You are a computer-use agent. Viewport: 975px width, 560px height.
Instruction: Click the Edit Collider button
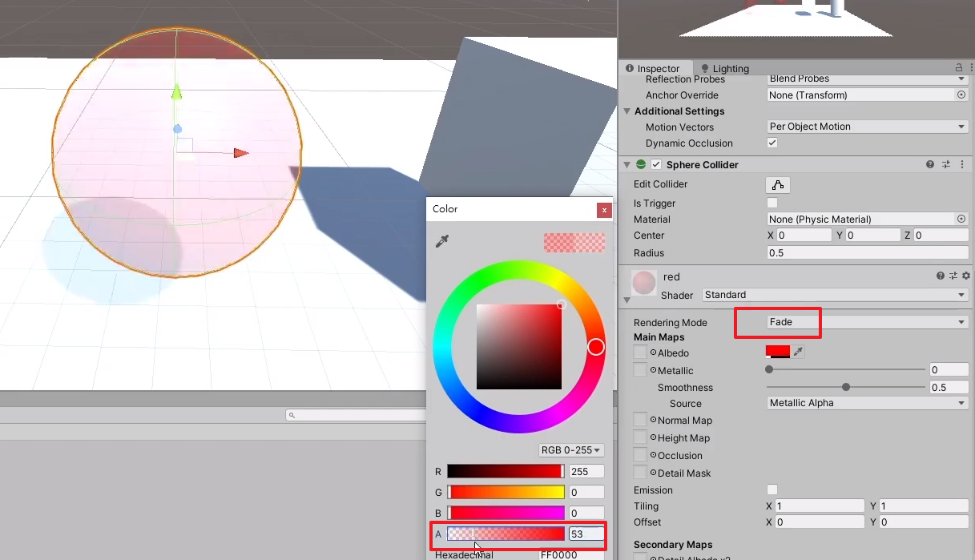click(x=777, y=184)
